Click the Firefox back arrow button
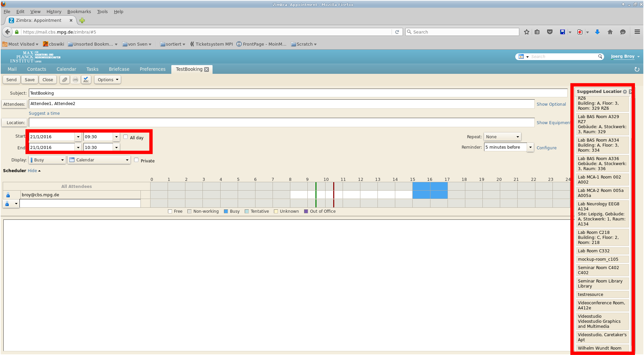This screenshot has width=644, height=355. click(x=7, y=32)
